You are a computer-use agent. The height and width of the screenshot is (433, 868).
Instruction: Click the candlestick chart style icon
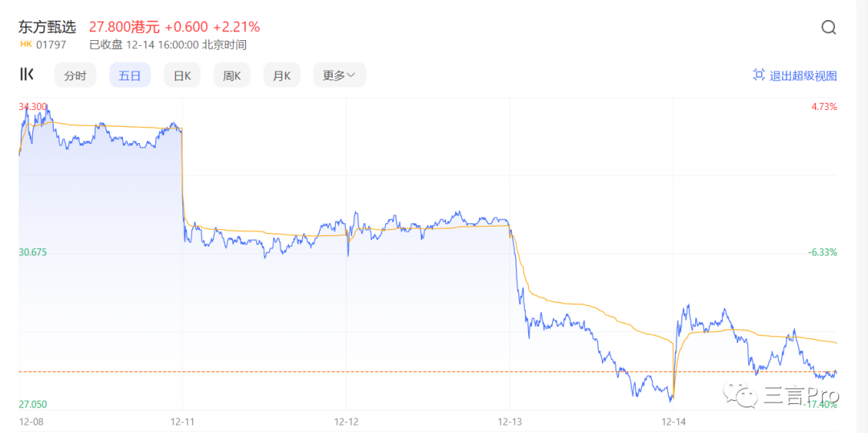click(27, 75)
